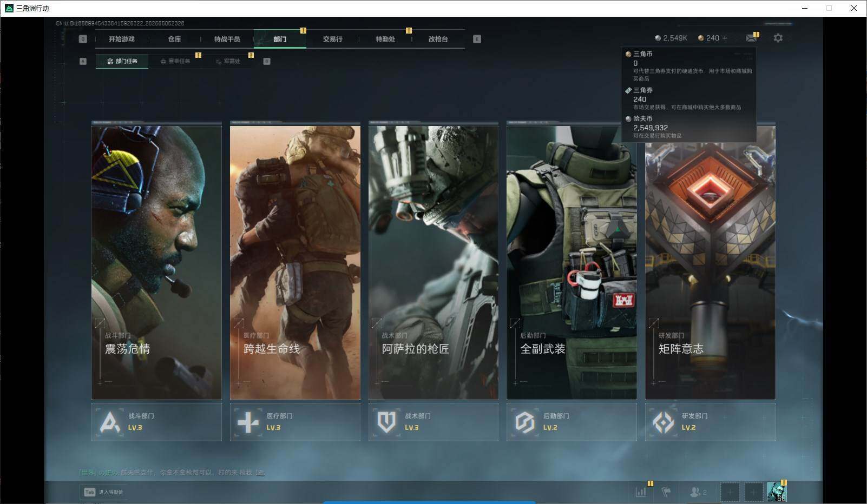
Task: Select the 部门任务 sub-tab
Action: click(122, 61)
